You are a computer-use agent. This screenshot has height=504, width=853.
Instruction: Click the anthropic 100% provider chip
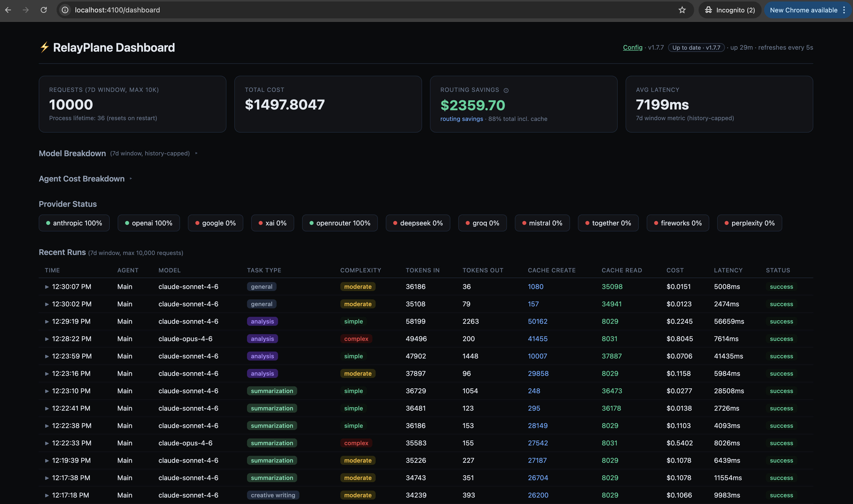pos(74,223)
